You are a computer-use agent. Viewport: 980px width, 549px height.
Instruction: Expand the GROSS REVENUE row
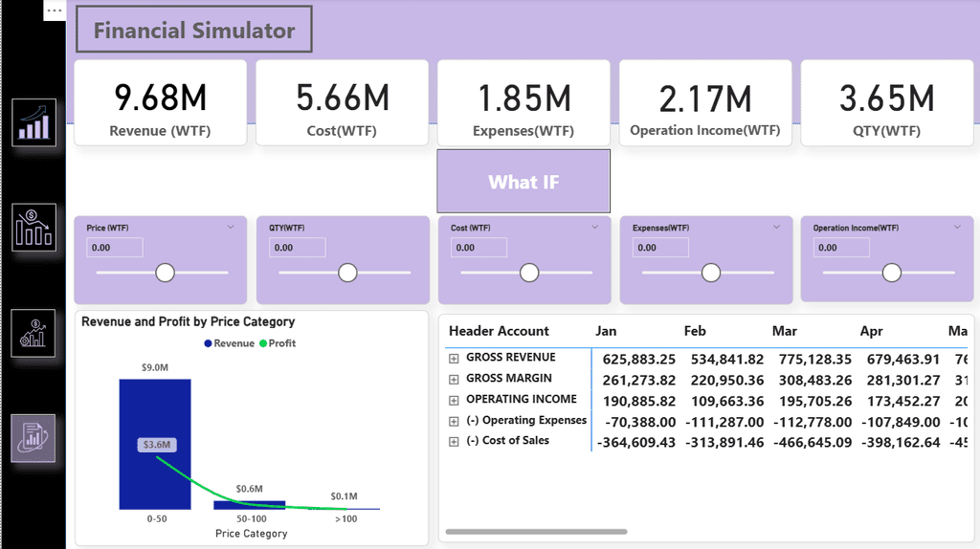point(454,358)
